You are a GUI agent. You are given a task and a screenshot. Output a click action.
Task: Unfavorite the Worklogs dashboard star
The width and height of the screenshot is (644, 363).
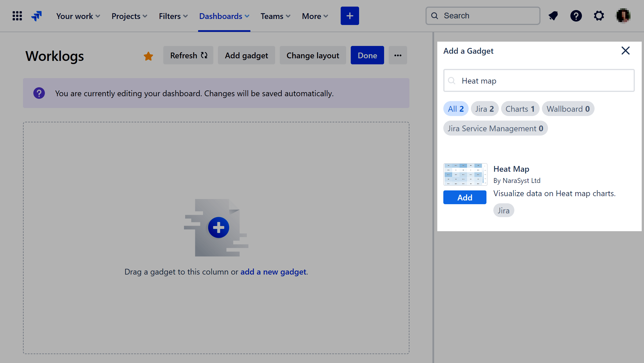(x=148, y=56)
